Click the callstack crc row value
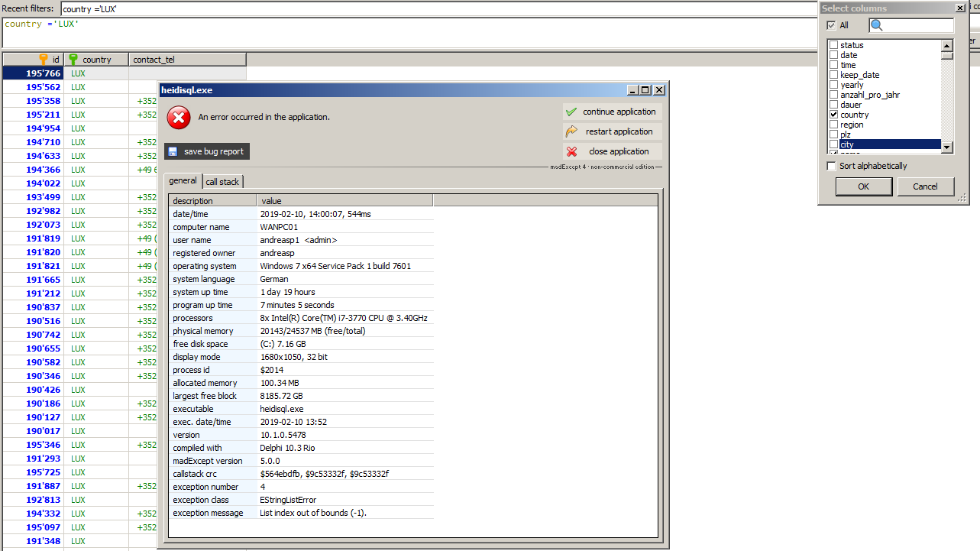Image resolution: width=980 pixels, height=551 pixels. (x=325, y=474)
